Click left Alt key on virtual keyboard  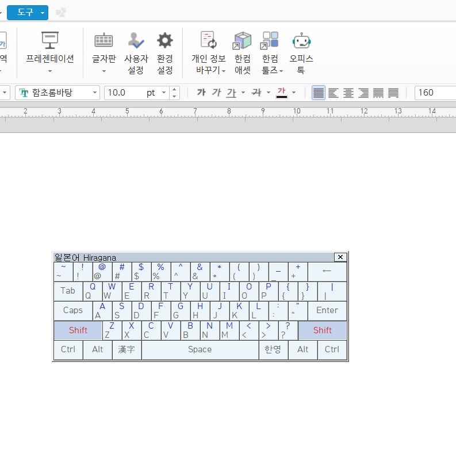tap(97, 349)
